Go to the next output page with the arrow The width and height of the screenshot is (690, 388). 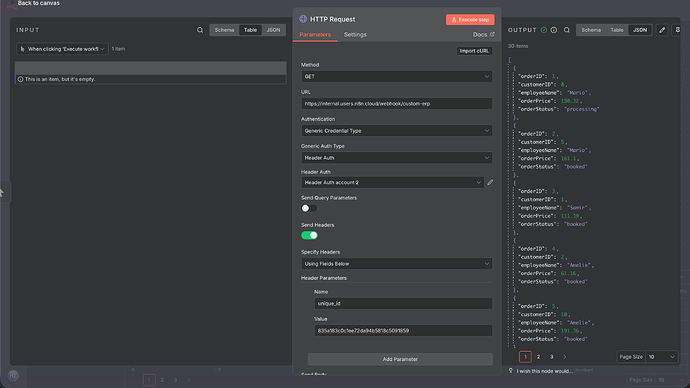[565, 357]
